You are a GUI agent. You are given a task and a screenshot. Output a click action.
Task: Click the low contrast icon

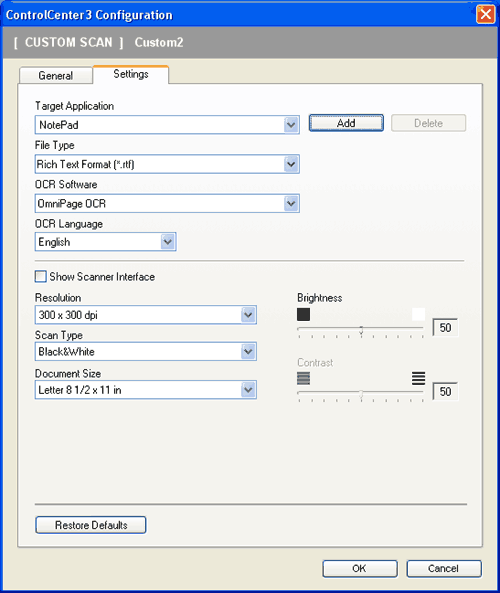click(x=303, y=378)
